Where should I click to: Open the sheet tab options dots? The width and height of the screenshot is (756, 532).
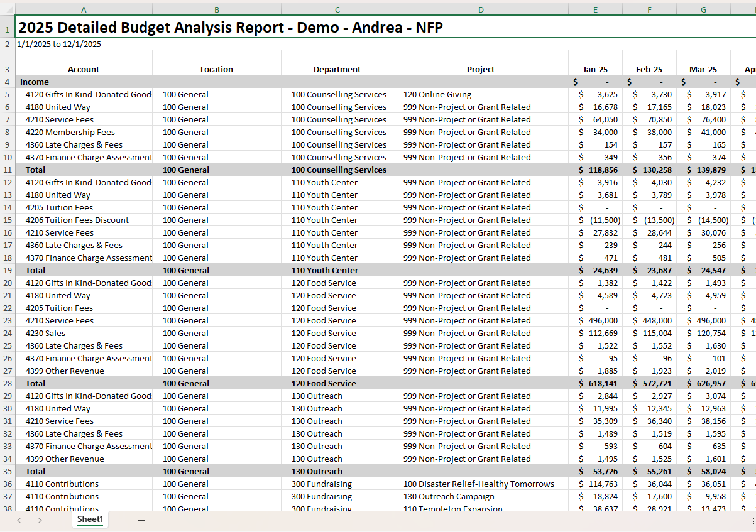pos(753,521)
